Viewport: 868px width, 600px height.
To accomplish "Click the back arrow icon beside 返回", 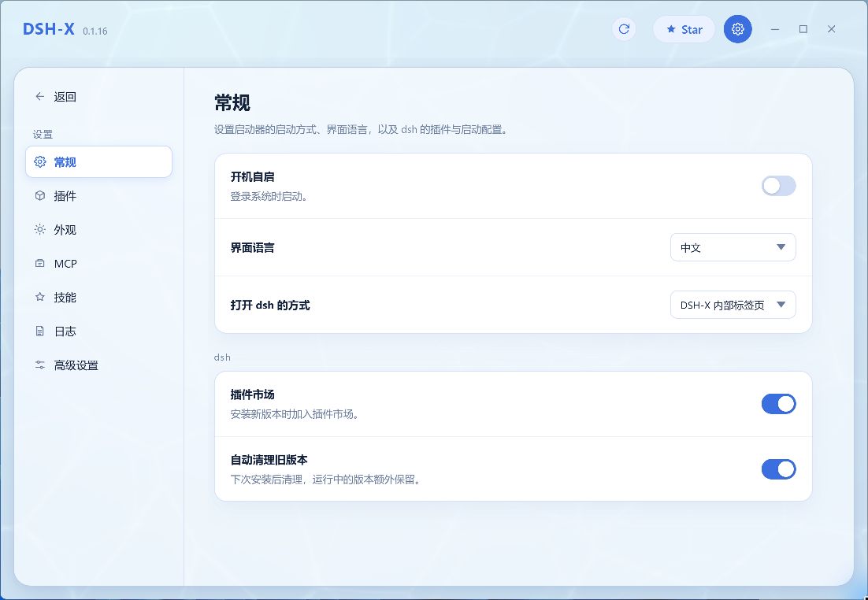I will 40,96.
